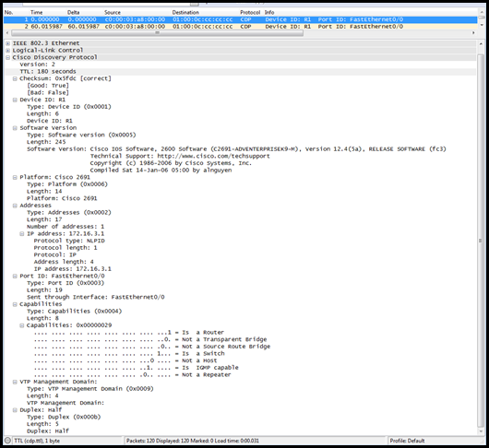Collapse the Device ID: R1 node

point(15,100)
